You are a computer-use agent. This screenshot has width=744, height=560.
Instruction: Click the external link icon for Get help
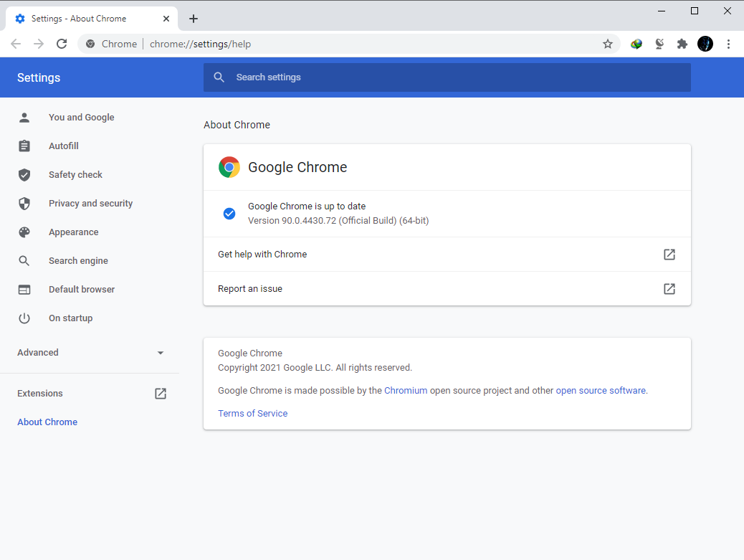[669, 255]
